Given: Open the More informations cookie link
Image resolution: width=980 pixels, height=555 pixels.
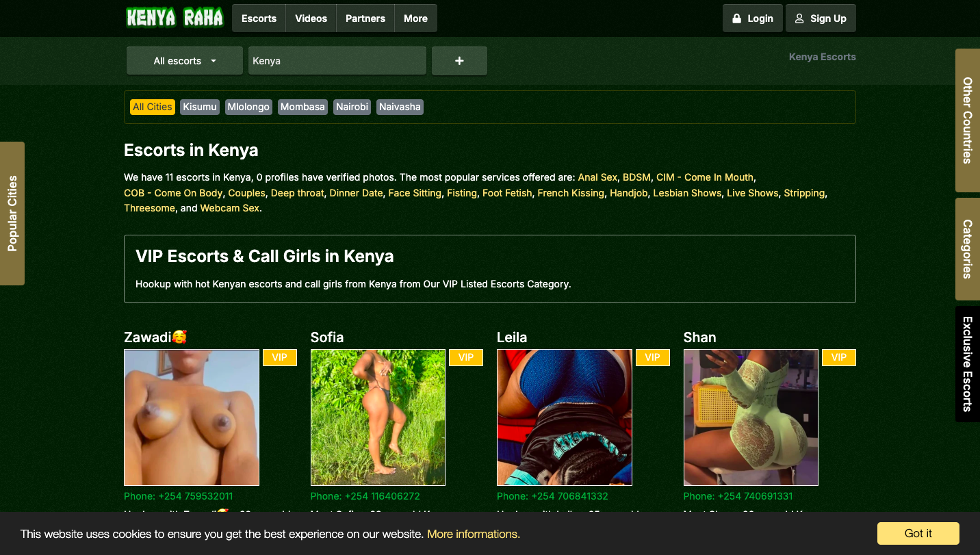Looking at the screenshot, I should (473, 534).
